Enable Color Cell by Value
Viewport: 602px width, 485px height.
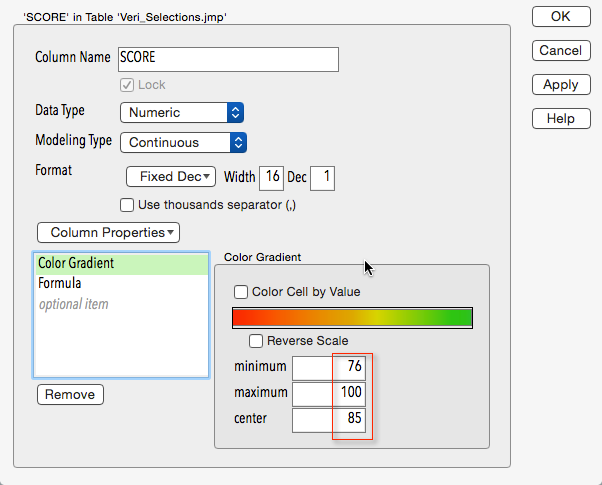click(x=241, y=292)
